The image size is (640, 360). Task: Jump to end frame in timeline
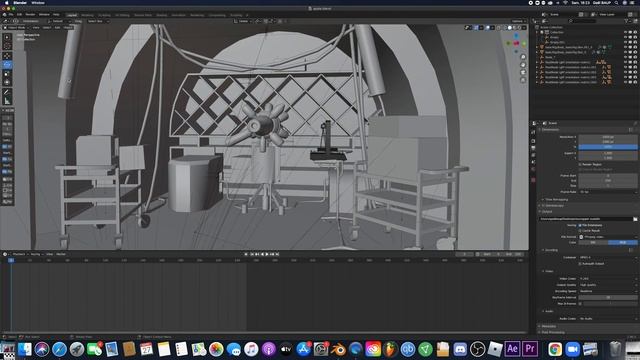(x=278, y=254)
